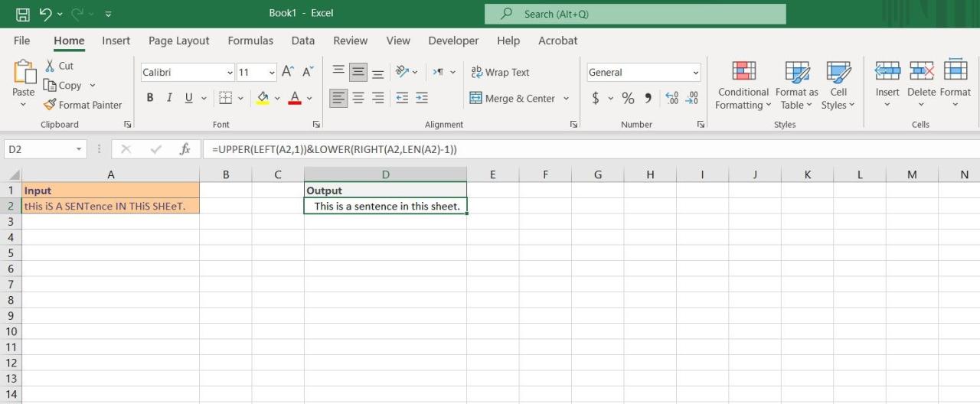Click the Cut scissors button
The width and height of the screenshot is (980, 404).
click(60, 66)
